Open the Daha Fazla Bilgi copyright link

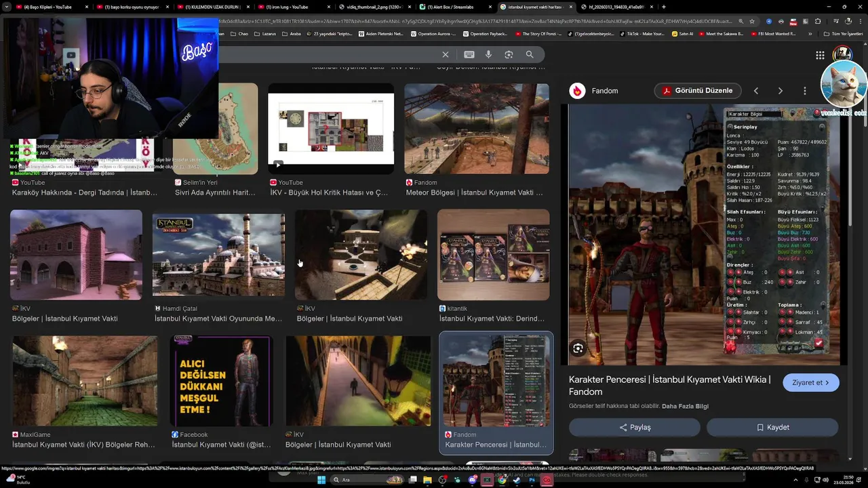[x=685, y=406]
